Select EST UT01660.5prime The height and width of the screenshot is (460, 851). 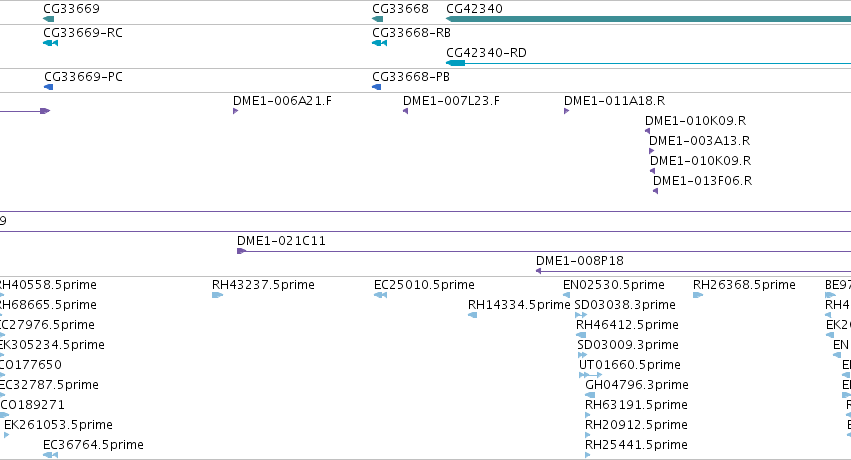click(630, 365)
